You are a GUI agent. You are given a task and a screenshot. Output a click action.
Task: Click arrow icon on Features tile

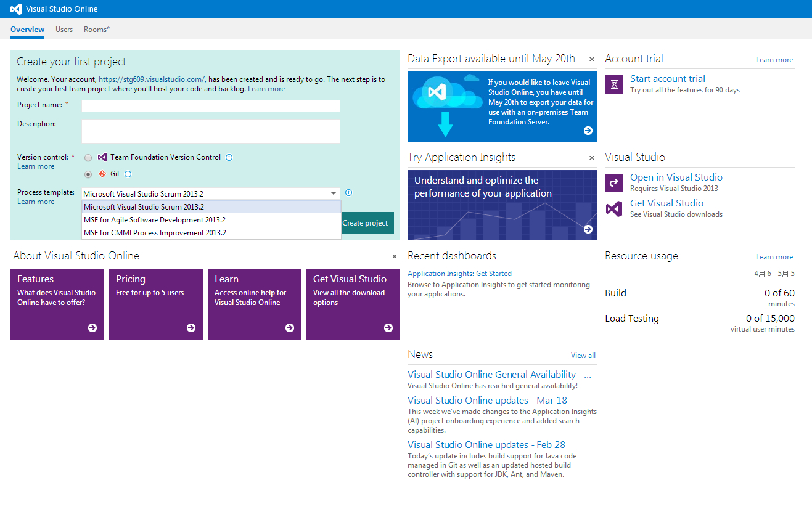pos(92,328)
